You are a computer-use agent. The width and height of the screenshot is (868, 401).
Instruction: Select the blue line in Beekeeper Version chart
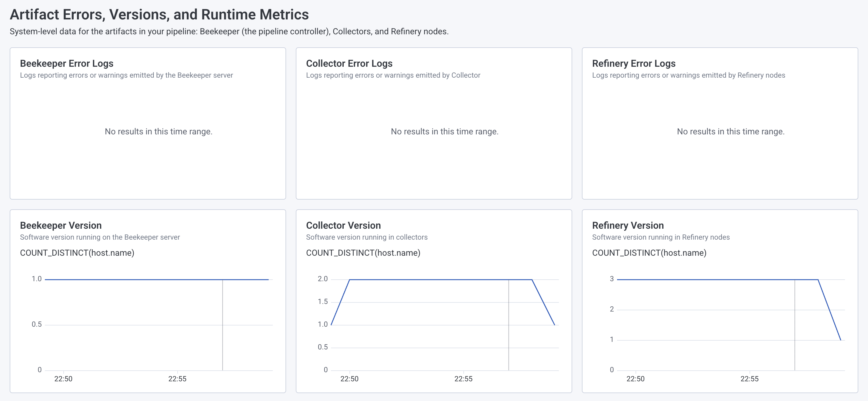tap(135, 279)
